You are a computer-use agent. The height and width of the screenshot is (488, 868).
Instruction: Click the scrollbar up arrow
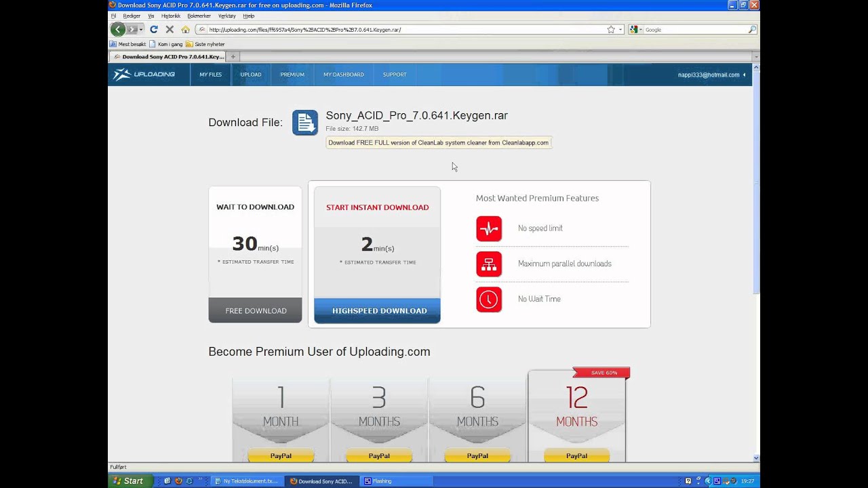coord(755,67)
